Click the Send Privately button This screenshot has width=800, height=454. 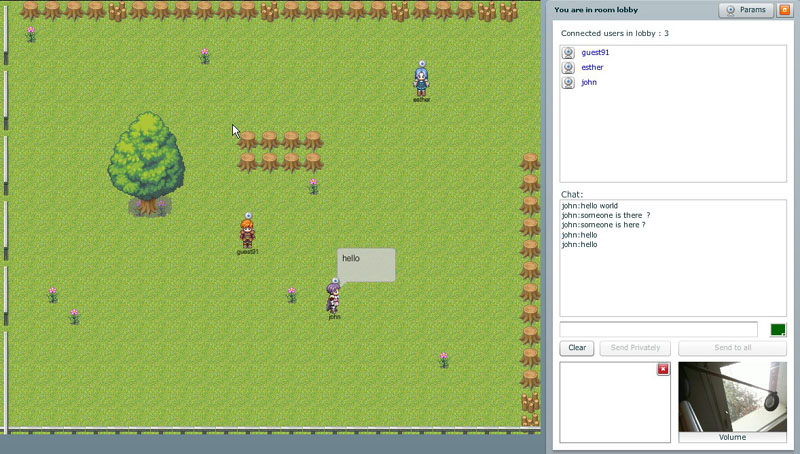[635, 348]
